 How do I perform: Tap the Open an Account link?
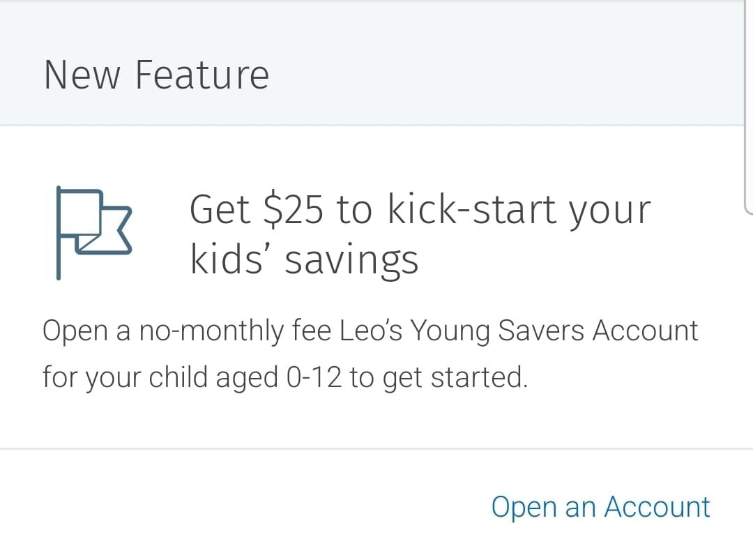(x=600, y=507)
